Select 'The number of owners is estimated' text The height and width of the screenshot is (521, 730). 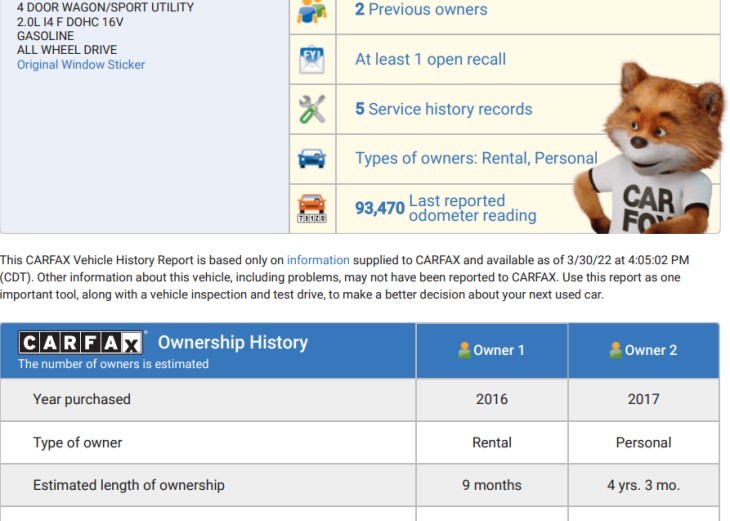113,364
